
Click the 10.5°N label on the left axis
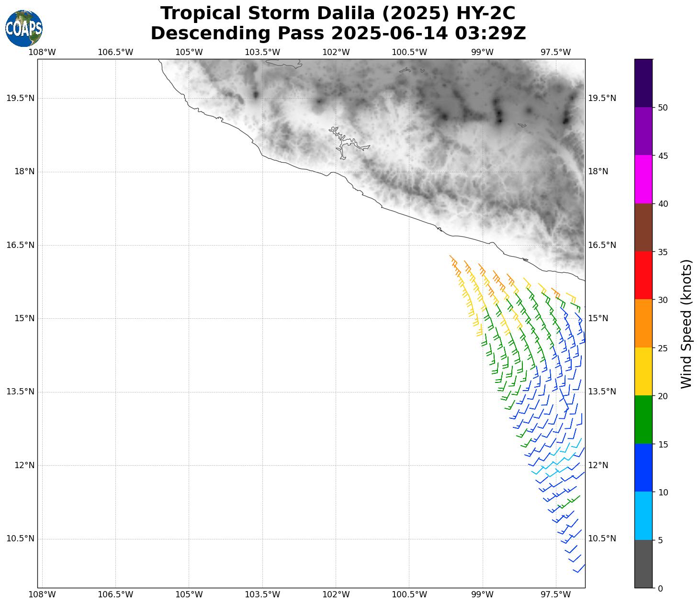(x=20, y=538)
